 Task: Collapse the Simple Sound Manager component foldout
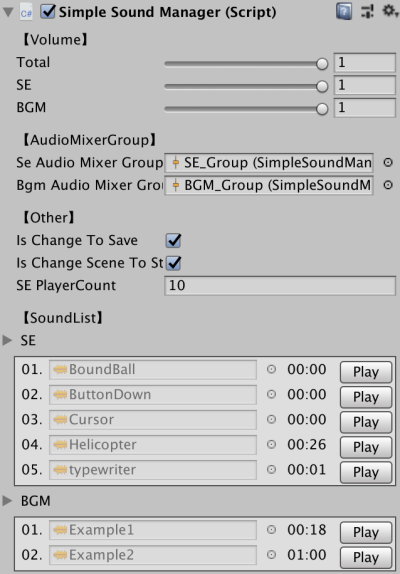pos(8,12)
